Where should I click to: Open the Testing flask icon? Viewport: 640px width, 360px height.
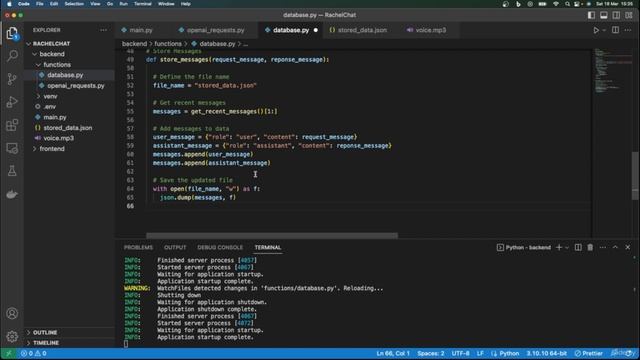tap(12, 171)
